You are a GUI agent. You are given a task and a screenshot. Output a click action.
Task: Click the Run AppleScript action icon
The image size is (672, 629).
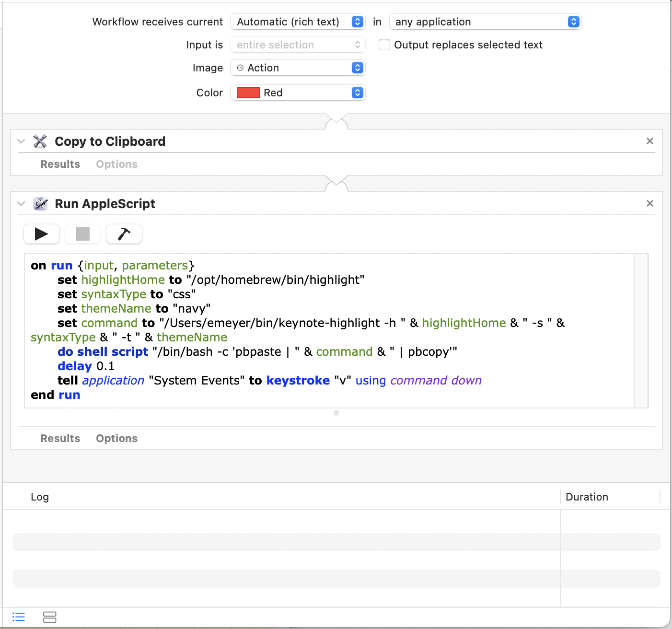[40, 204]
